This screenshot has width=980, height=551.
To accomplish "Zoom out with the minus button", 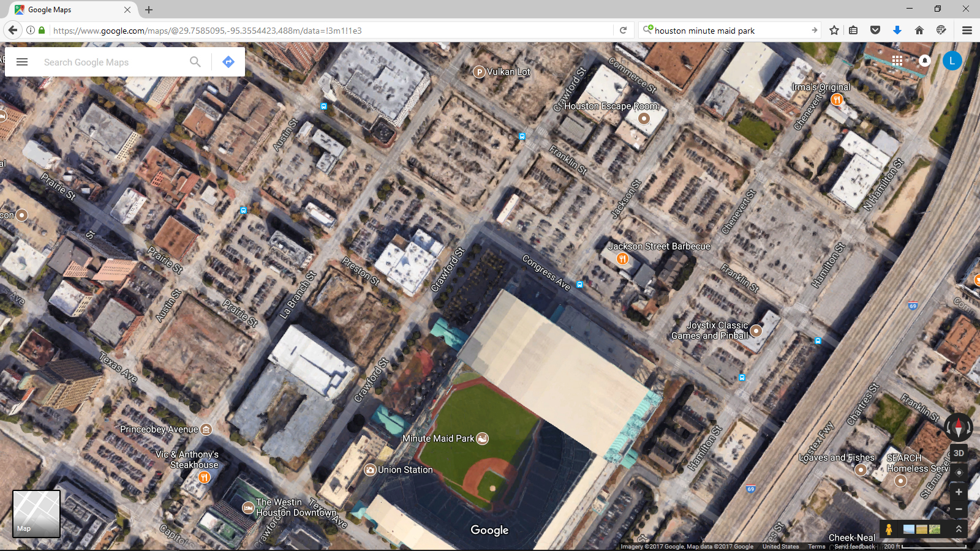I will pyautogui.click(x=959, y=509).
